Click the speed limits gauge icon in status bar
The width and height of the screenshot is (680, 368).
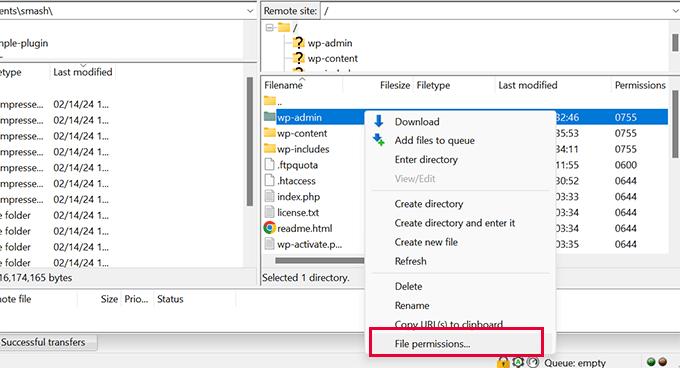click(533, 362)
